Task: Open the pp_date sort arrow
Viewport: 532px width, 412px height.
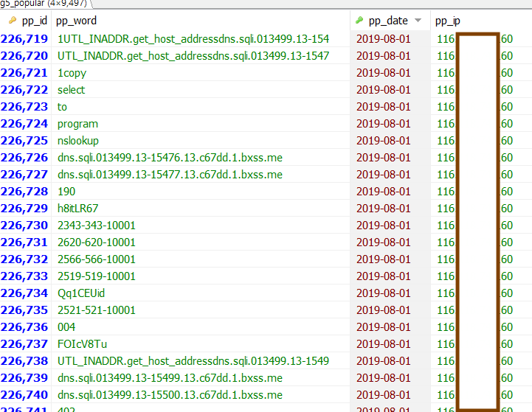Action: pos(418,21)
